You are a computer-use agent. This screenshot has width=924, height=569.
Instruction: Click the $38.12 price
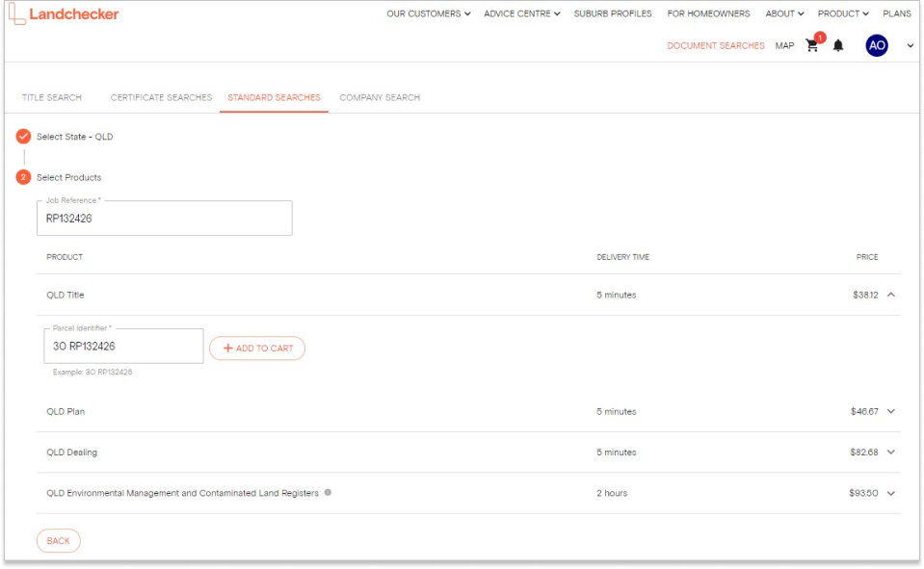coord(865,295)
